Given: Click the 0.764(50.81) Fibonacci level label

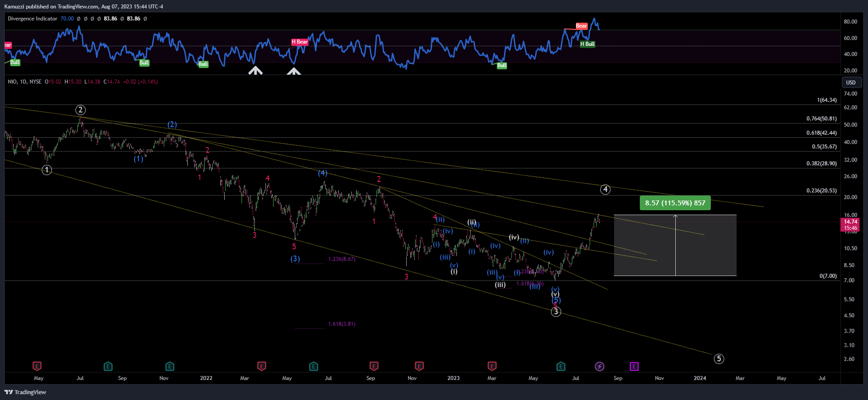Looking at the screenshot, I should (x=821, y=119).
